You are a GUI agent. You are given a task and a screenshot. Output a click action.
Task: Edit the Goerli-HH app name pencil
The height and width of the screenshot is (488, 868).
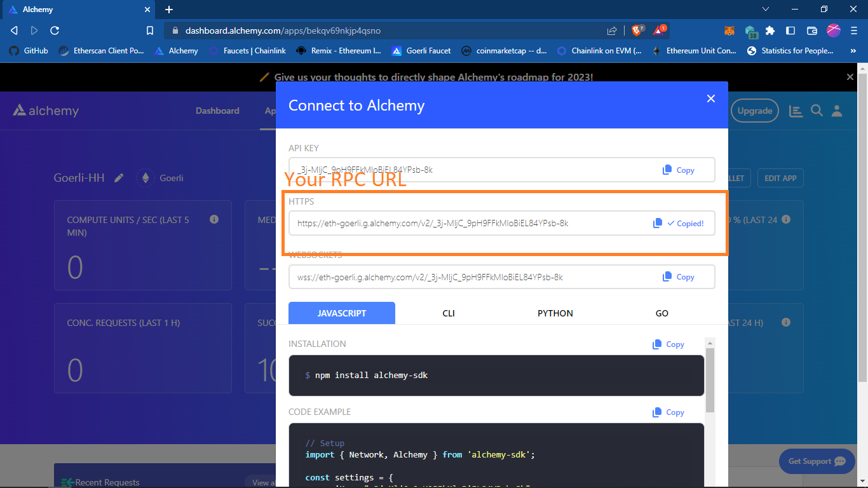tap(119, 178)
